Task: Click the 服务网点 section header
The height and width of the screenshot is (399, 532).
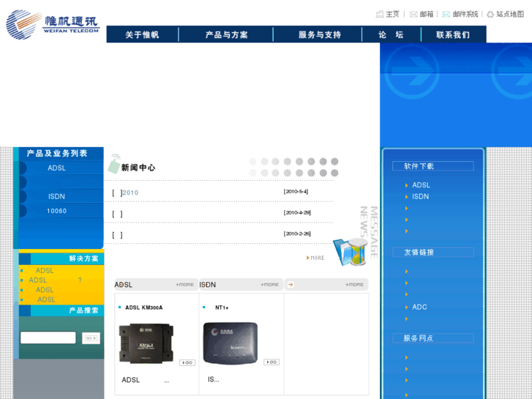Action: tap(433, 338)
